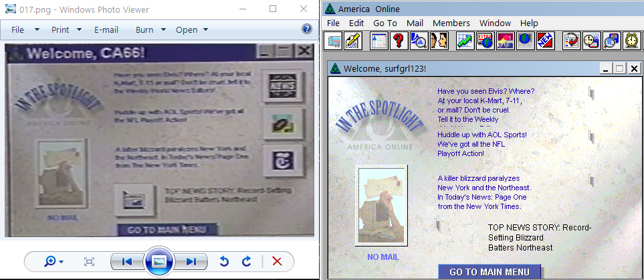Click the mailbox picture above NO MAIL in AOL
This screenshot has height=280, width=644.
click(x=381, y=206)
